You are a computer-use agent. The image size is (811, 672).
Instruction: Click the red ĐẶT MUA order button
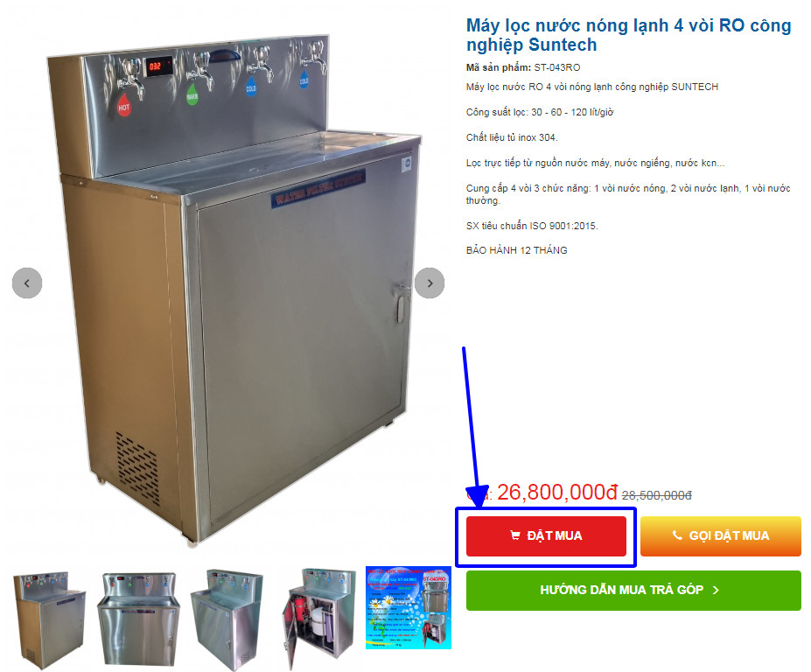[x=546, y=536]
